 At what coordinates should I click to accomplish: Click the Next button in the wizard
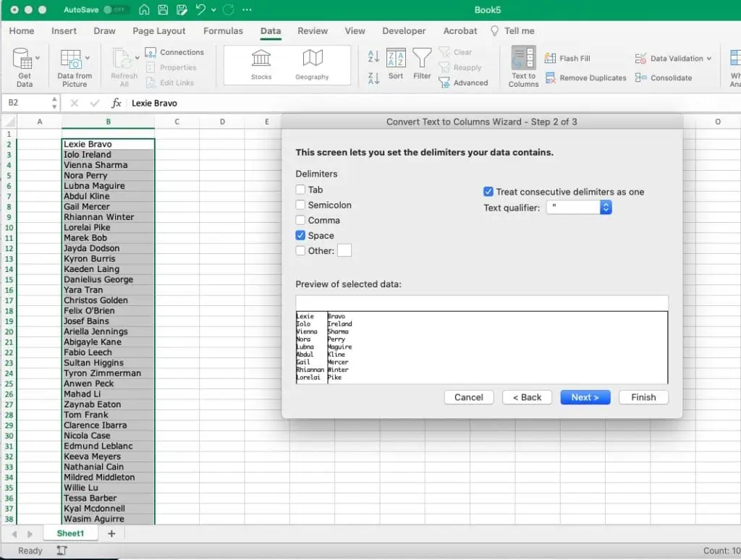[x=585, y=396]
